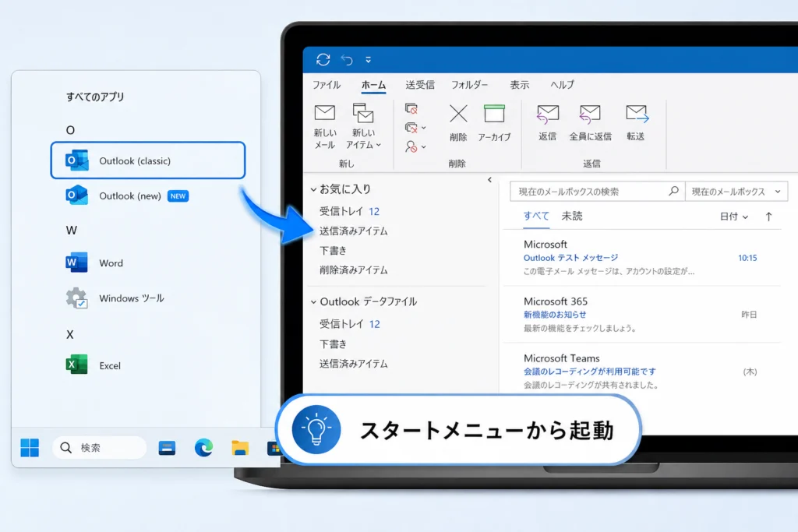Click the letter O group header
Image resolution: width=798 pixels, height=532 pixels.
(x=70, y=130)
